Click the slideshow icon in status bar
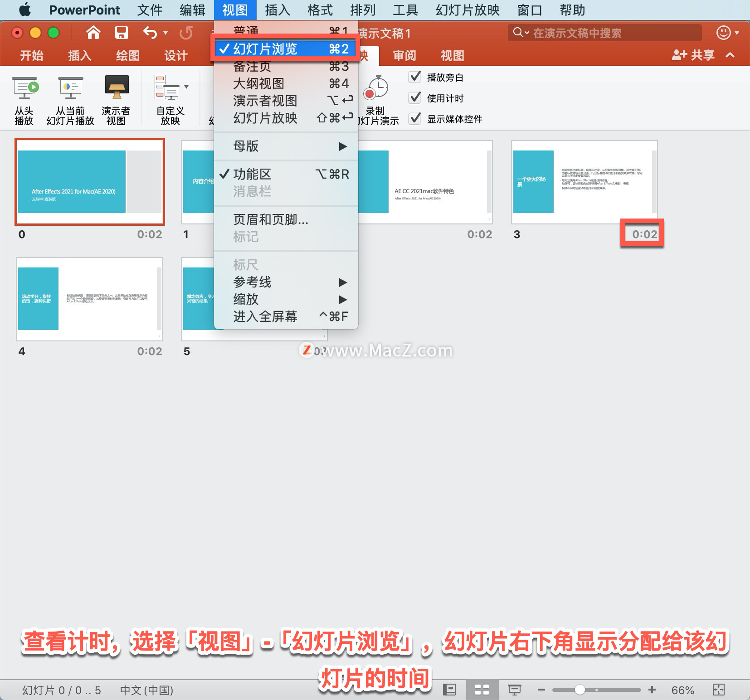 coord(514,690)
